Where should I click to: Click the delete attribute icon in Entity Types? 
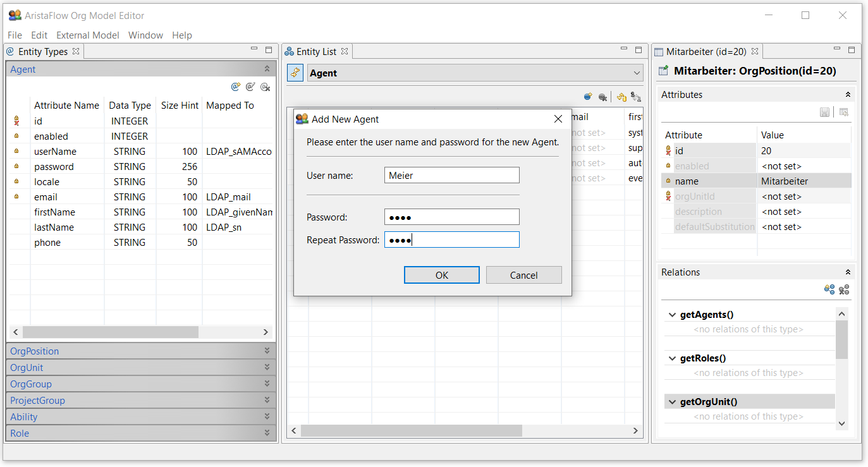[x=266, y=87]
